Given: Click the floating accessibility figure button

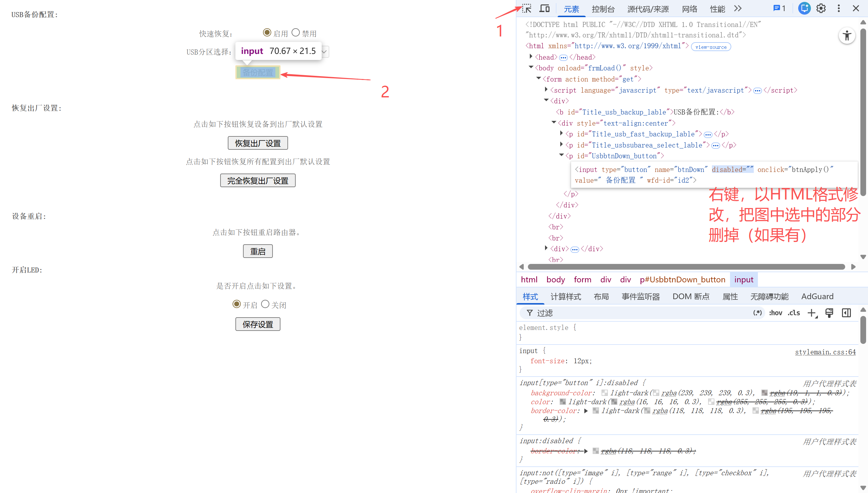Looking at the screenshot, I should click(x=847, y=36).
